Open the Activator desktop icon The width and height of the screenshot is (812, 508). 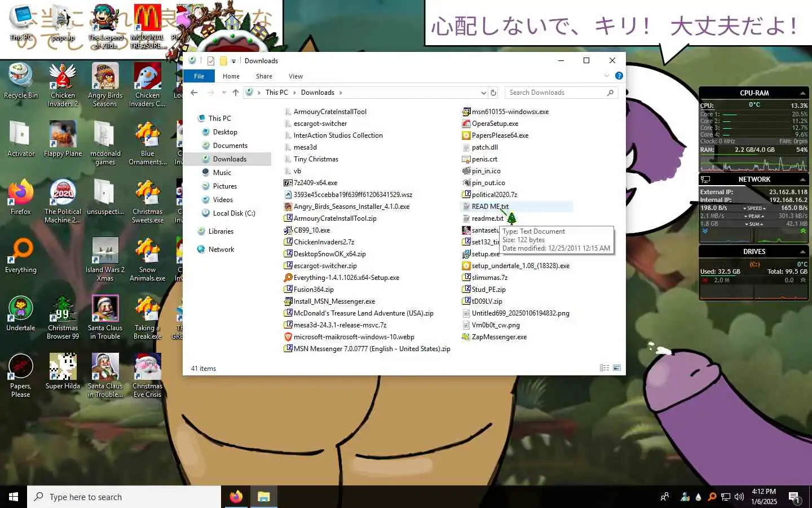(x=20, y=139)
